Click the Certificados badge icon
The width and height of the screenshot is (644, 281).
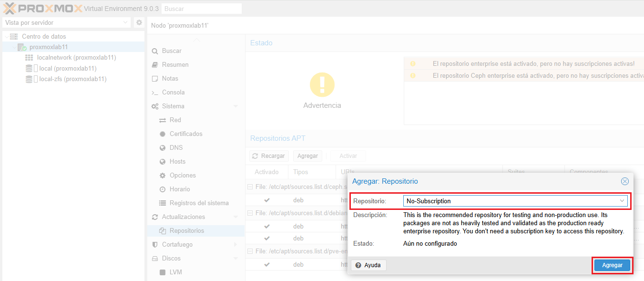point(163,134)
